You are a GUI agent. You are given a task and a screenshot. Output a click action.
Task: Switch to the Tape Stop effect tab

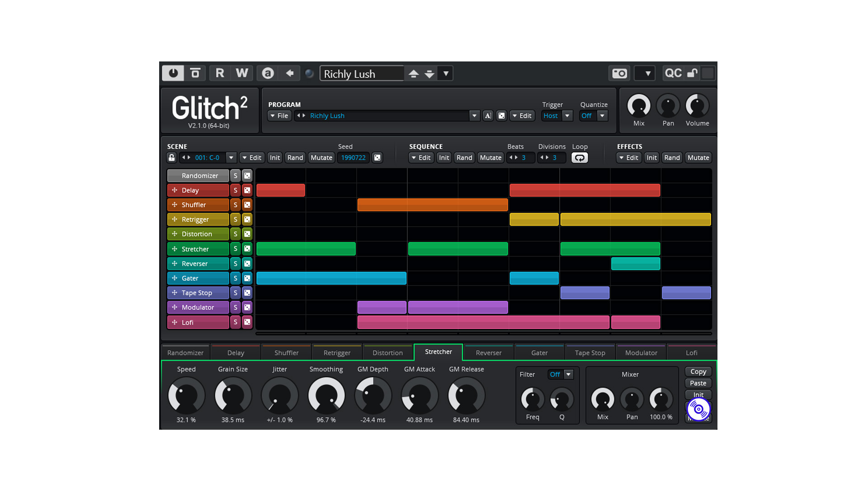click(x=590, y=353)
